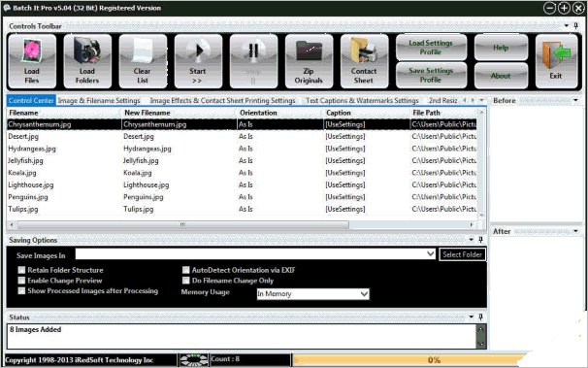The height and width of the screenshot is (368, 588).
Task: Open After panel options arrow
Action: click(x=575, y=231)
